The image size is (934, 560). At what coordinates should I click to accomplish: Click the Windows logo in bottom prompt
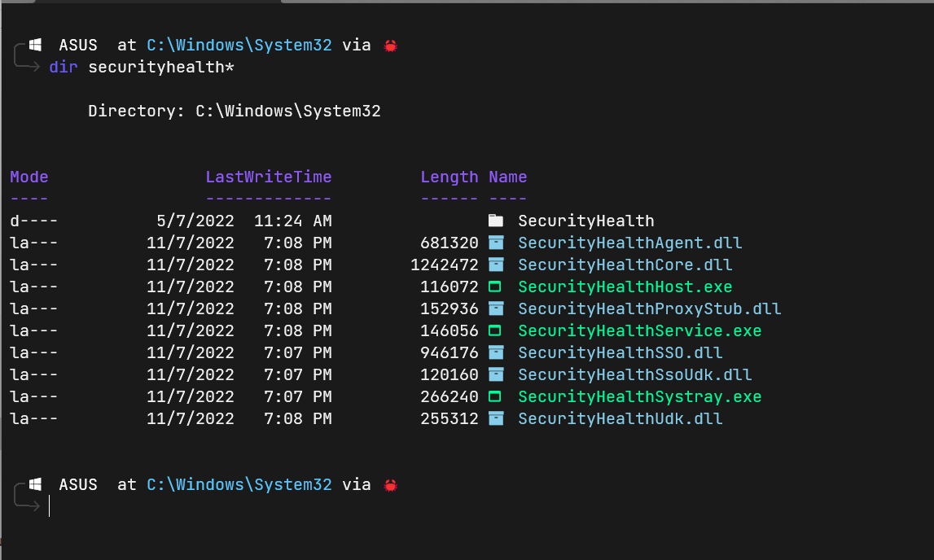tap(35, 484)
